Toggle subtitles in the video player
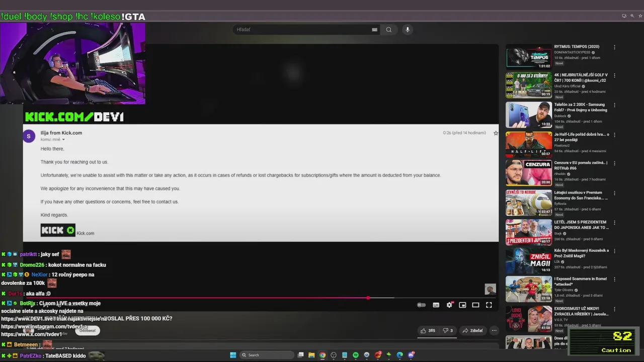This screenshot has height=362, width=644. (436, 305)
